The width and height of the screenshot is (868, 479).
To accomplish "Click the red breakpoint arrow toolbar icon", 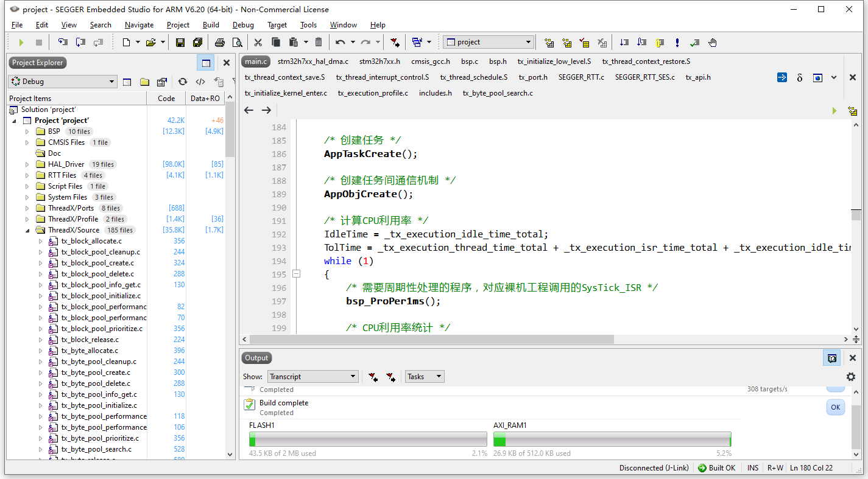I will [x=395, y=42].
